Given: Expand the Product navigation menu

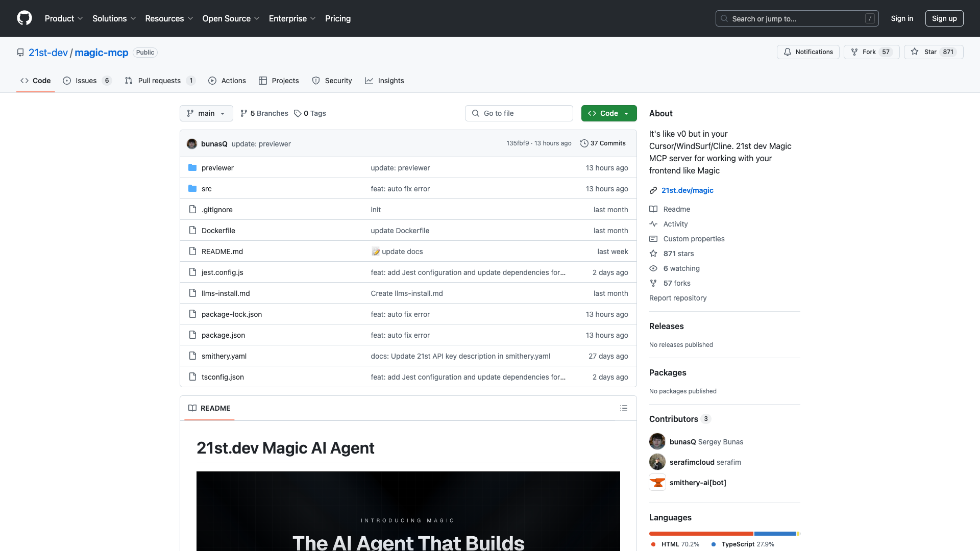Looking at the screenshot, I should (63, 18).
